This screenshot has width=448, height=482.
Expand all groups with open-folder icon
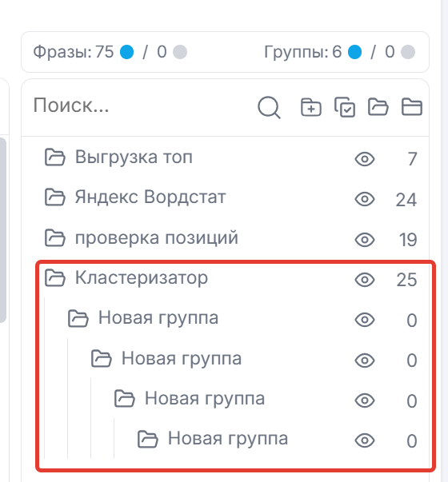click(x=378, y=107)
